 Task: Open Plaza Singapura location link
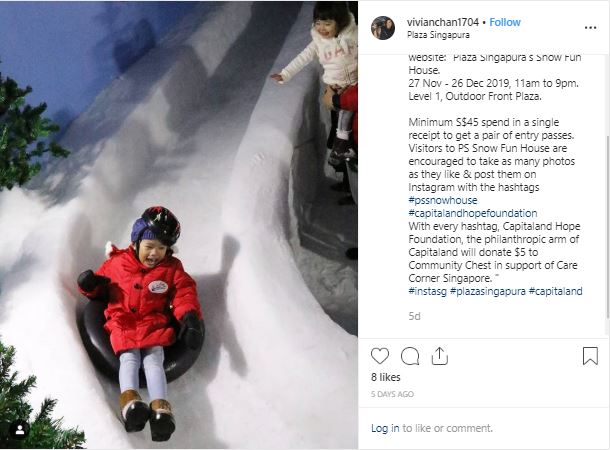(438, 35)
